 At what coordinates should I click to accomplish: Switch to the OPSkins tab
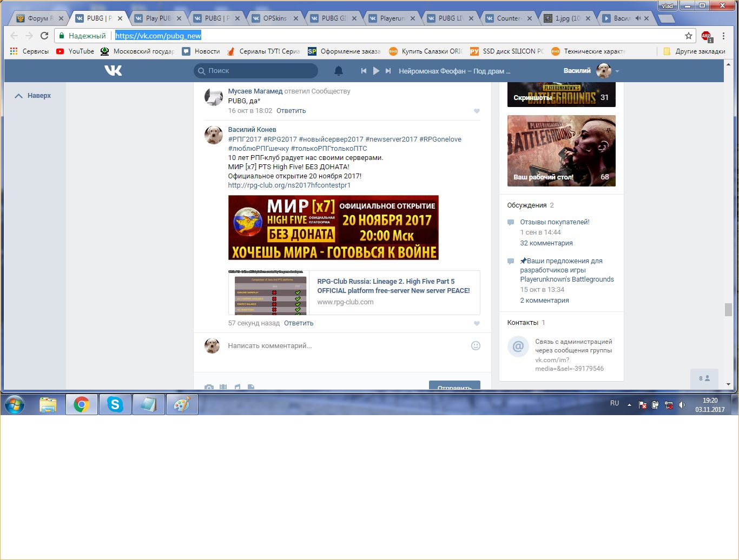pyautogui.click(x=275, y=18)
